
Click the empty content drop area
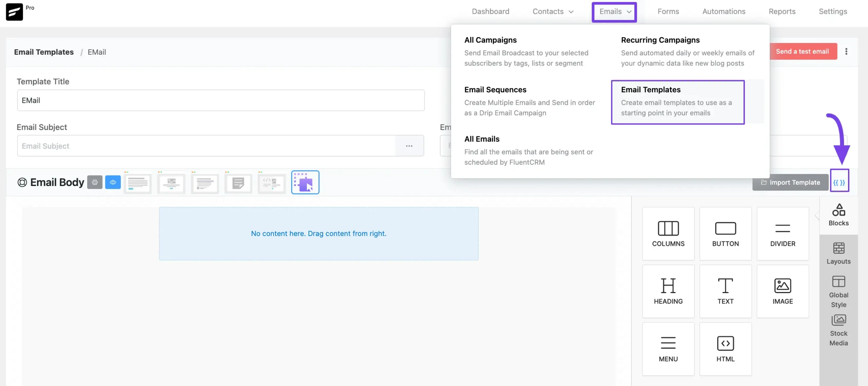point(318,234)
